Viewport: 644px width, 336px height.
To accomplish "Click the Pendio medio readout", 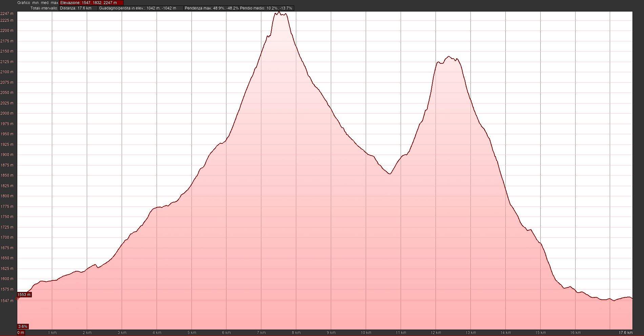I will tap(266, 8).
